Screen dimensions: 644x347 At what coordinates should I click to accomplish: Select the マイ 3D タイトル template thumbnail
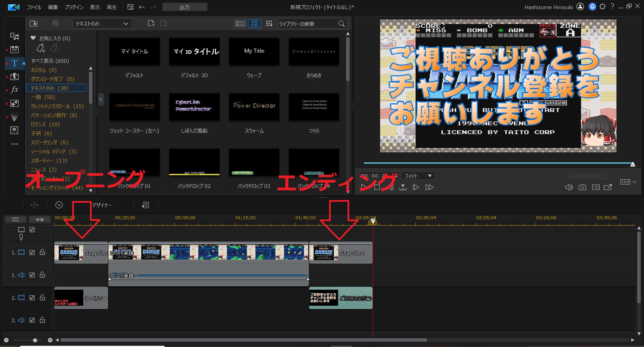tap(194, 51)
